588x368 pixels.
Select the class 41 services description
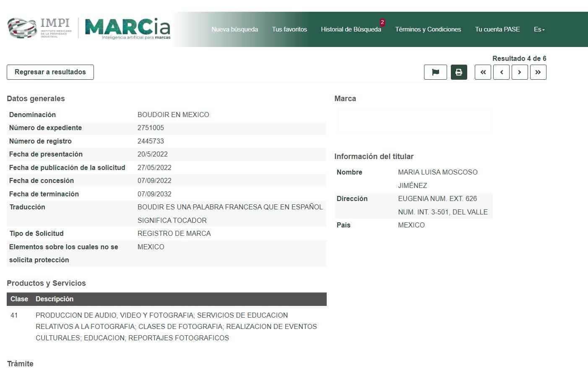click(x=176, y=326)
